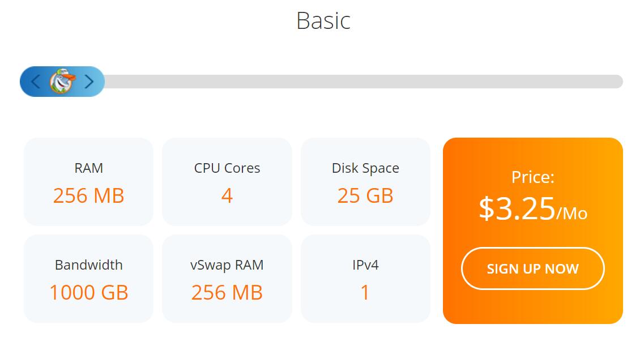This screenshot has height=341, width=644.
Task: Select the RAM 256 MB card
Action: [x=89, y=182]
